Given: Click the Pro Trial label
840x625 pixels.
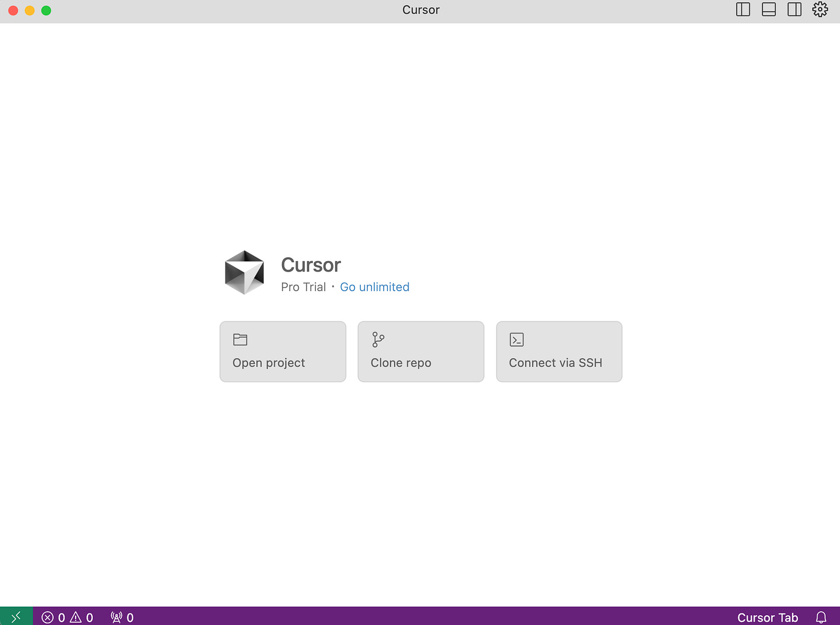Looking at the screenshot, I should (x=303, y=287).
